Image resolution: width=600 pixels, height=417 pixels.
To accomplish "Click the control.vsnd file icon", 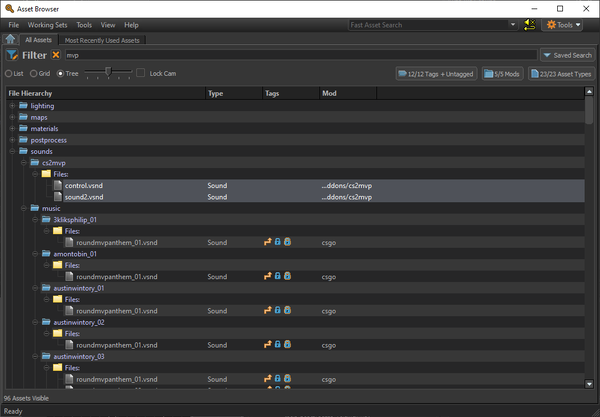I will (x=58, y=186).
